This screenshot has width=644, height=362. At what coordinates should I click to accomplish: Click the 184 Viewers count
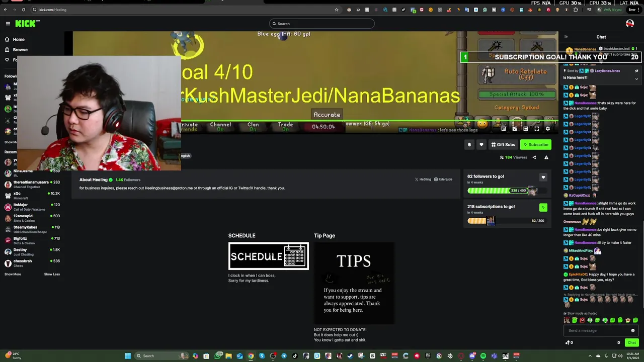[513, 157]
